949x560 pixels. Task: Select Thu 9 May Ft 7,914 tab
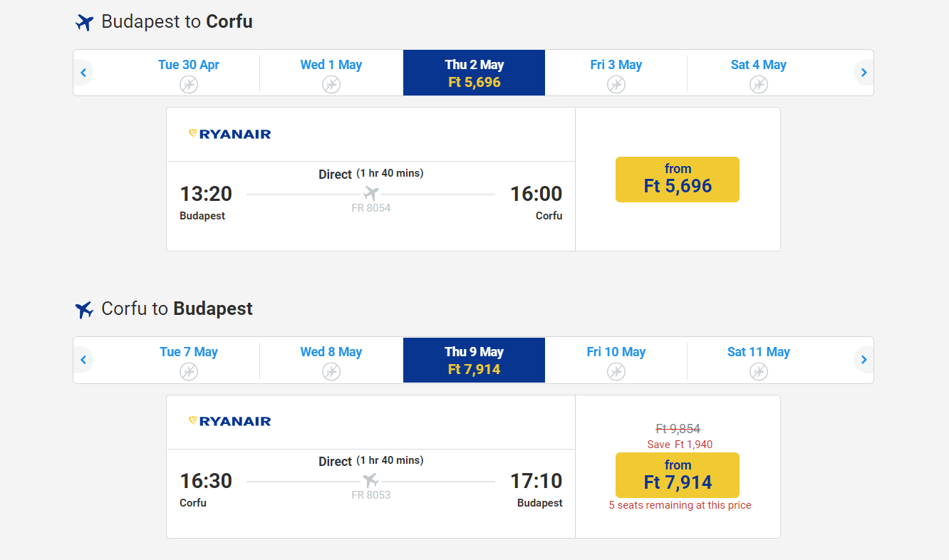[474, 360]
